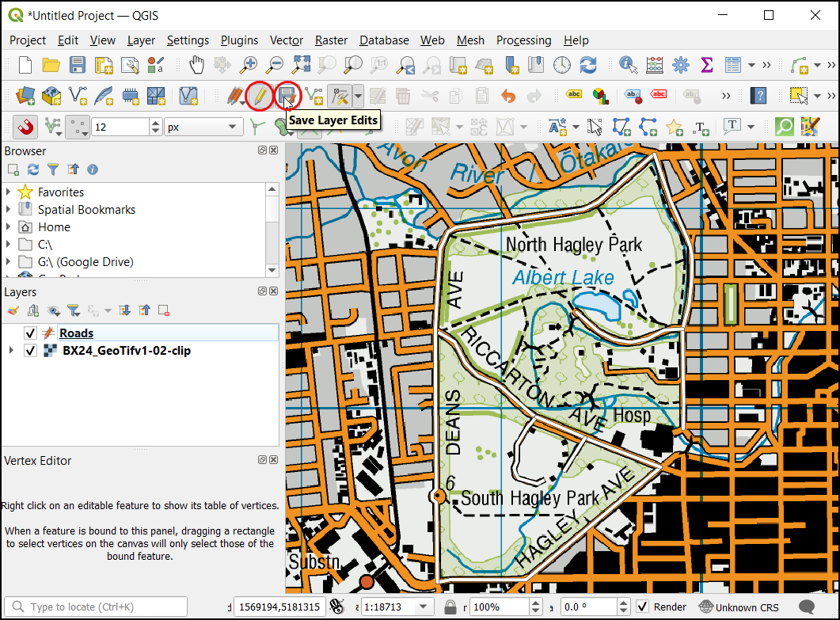Viewport: 840px width, 620px height.
Task: Click the Identify Features tool
Action: pyautogui.click(x=629, y=65)
